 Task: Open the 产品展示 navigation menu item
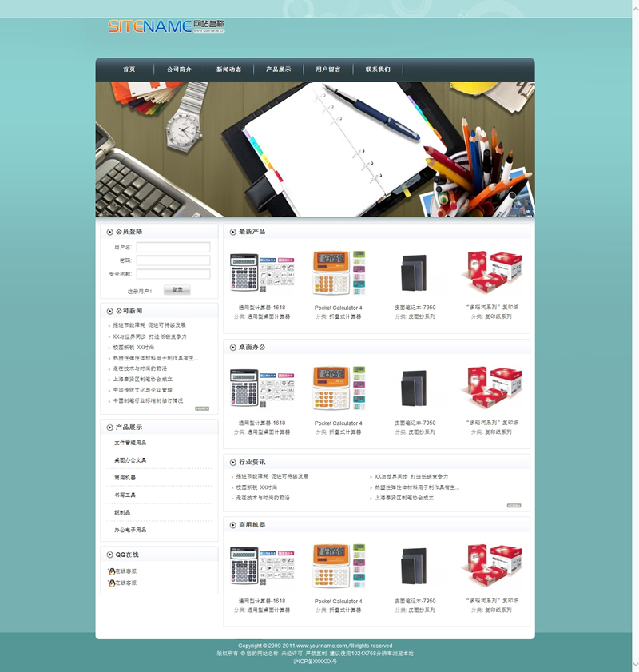278,70
